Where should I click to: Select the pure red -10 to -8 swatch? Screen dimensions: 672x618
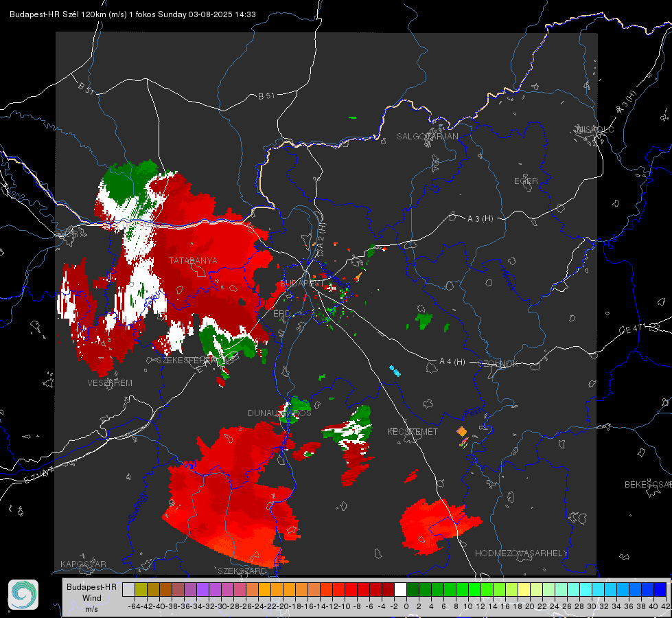[351, 589]
